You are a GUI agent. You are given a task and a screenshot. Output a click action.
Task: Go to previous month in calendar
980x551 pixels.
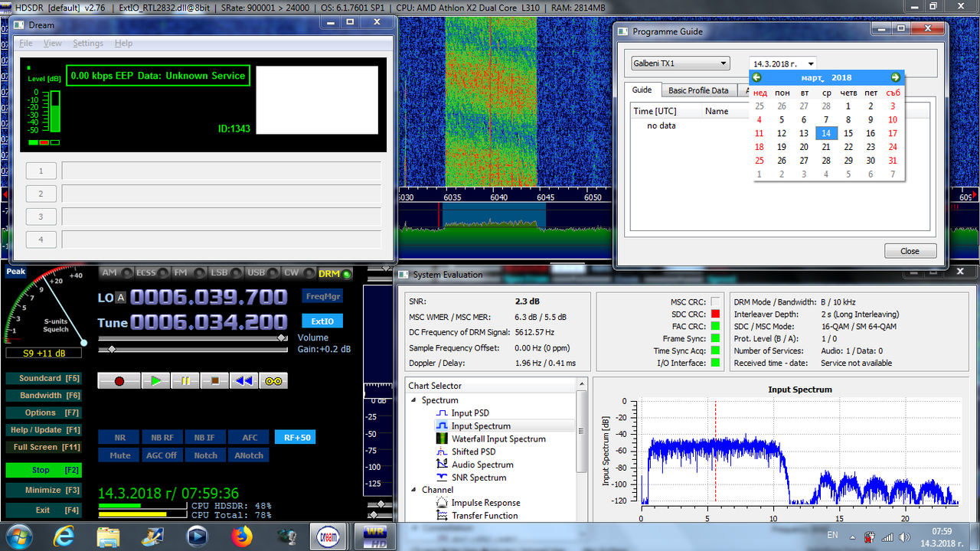756,77
